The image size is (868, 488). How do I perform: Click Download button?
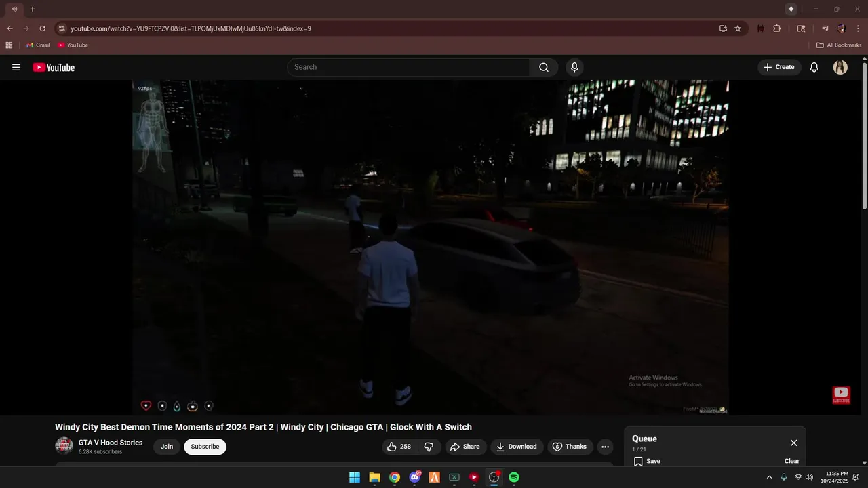(x=517, y=447)
